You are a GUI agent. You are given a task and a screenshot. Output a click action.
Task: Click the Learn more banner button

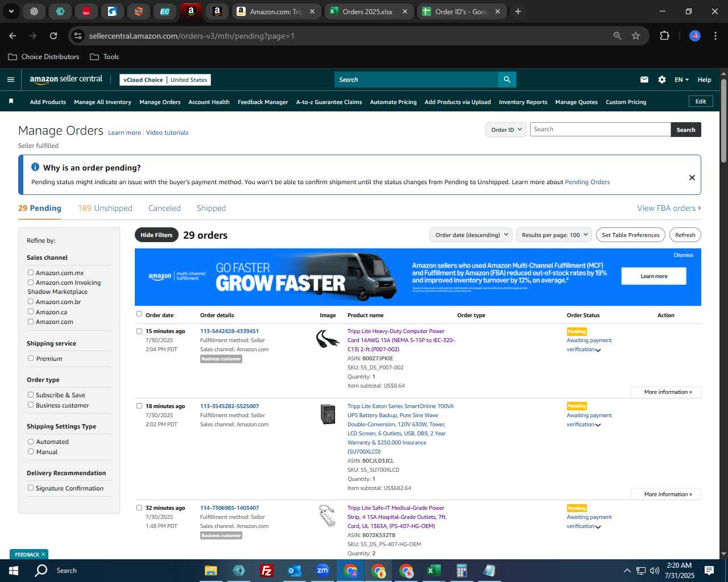click(653, 276)
